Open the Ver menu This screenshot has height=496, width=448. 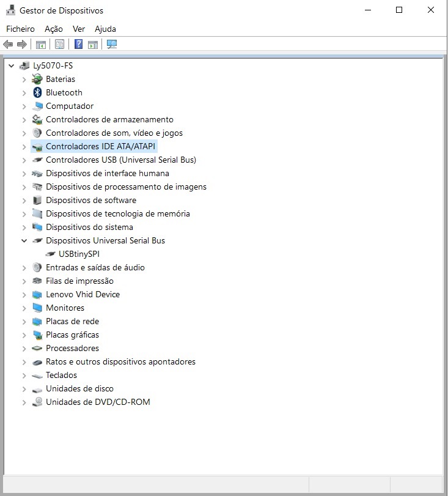(79, 29)
